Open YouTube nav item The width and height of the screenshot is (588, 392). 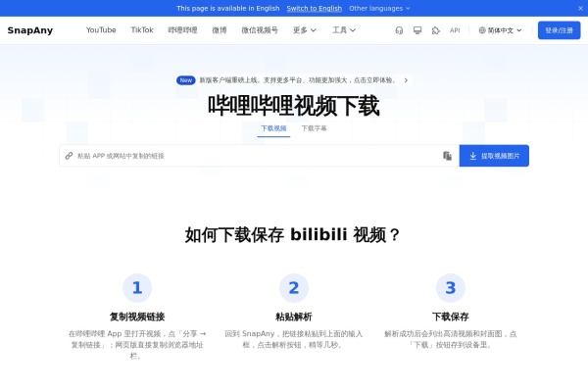(101, 30)
